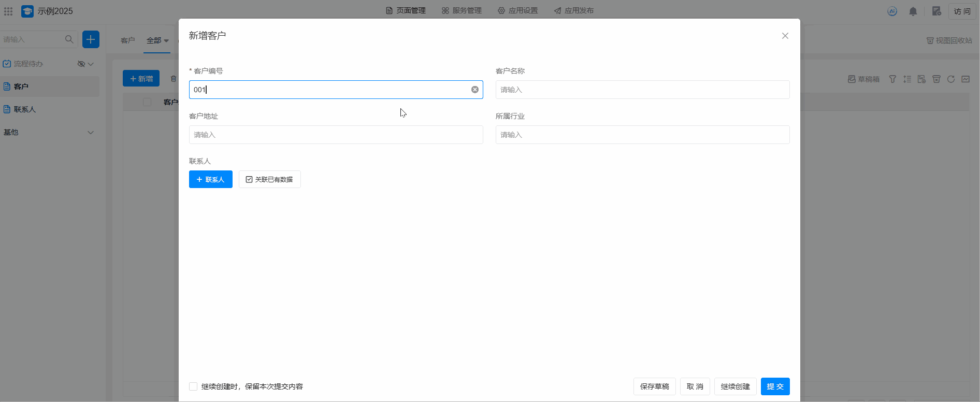This screenshot has width=980, height=402.
Task: Click the refresh icon in the toolbar
Action: tap(950, 79)
